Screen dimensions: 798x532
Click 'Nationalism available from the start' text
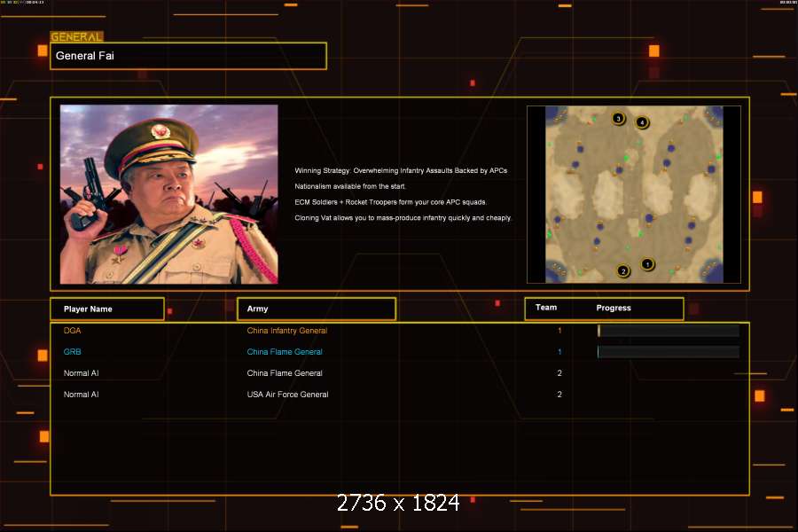[350, 186]
